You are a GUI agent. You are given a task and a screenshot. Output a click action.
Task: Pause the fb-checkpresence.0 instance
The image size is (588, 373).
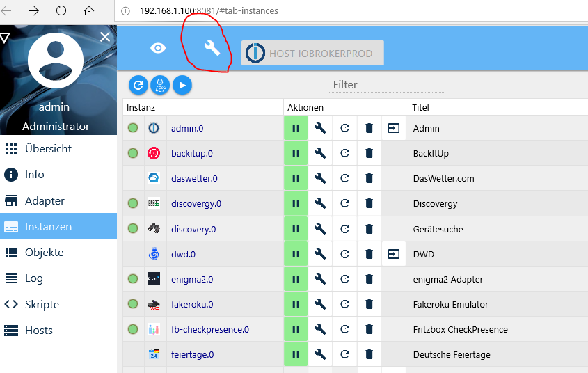point(296,329)
